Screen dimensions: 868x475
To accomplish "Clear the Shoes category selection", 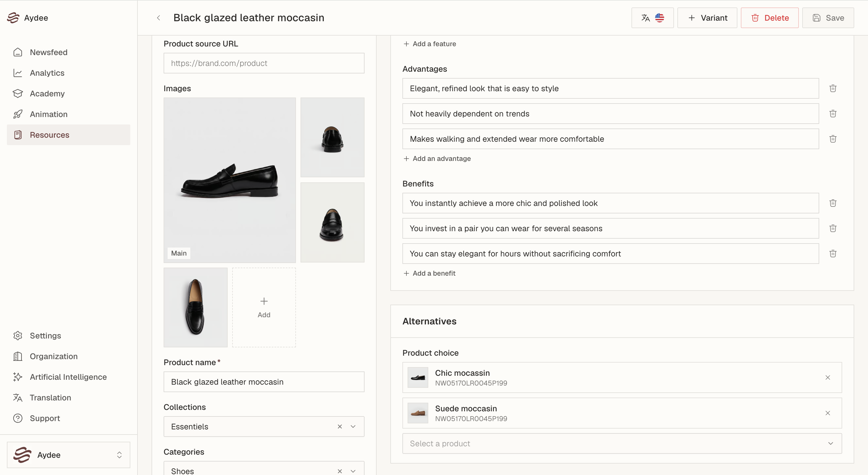I will coord(340,471).
